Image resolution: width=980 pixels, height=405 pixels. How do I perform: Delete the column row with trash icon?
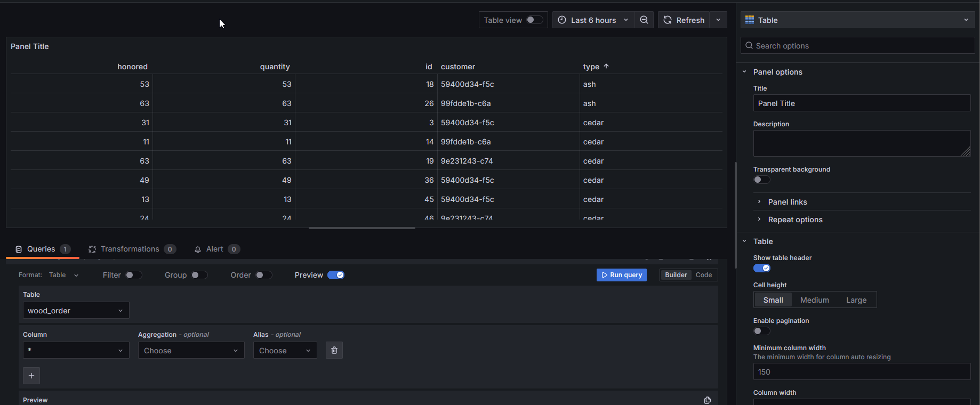pyautogui.click(x=334, y=350)
